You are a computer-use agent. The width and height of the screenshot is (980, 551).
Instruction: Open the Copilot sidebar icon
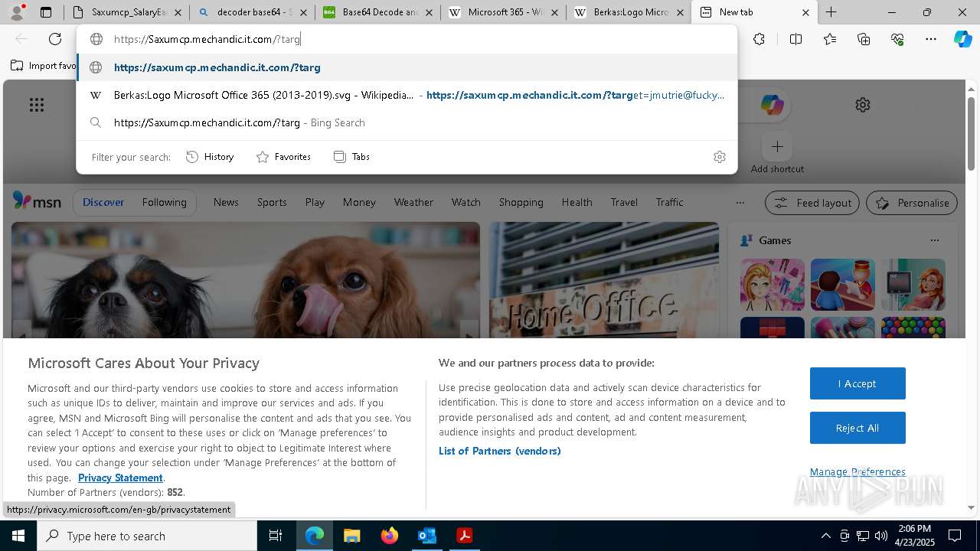tap(963, 39)
